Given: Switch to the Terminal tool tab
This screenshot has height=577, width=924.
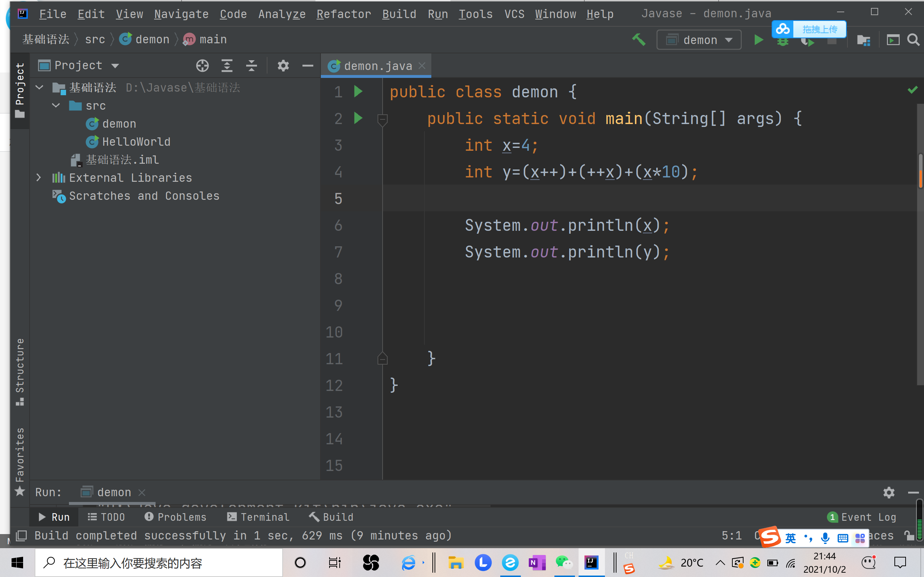Looking at the screenshot, I should click(x=258, y=517).
